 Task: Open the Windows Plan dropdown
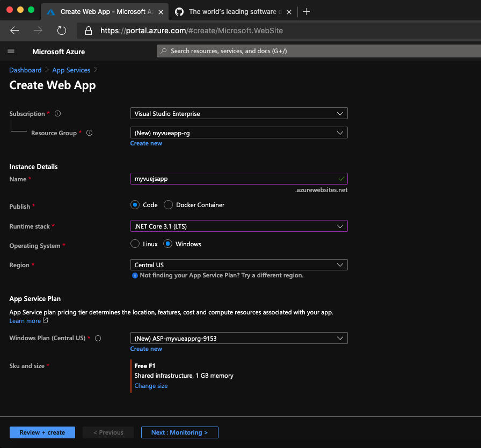(x=239, y=338)
